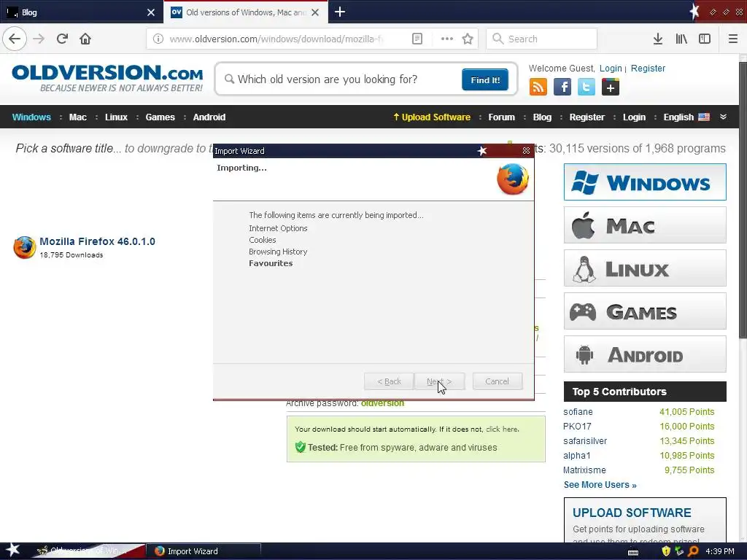Open the downloads panel
The width and height of the screenshot is (747, 560).
coord(657,39)
